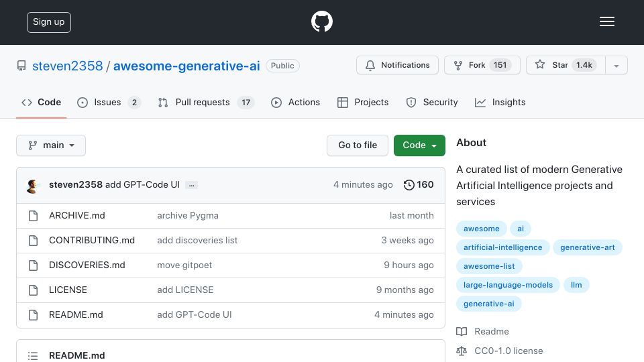
Task: Switch to the Code tab
Action: (x=41, y=102)
